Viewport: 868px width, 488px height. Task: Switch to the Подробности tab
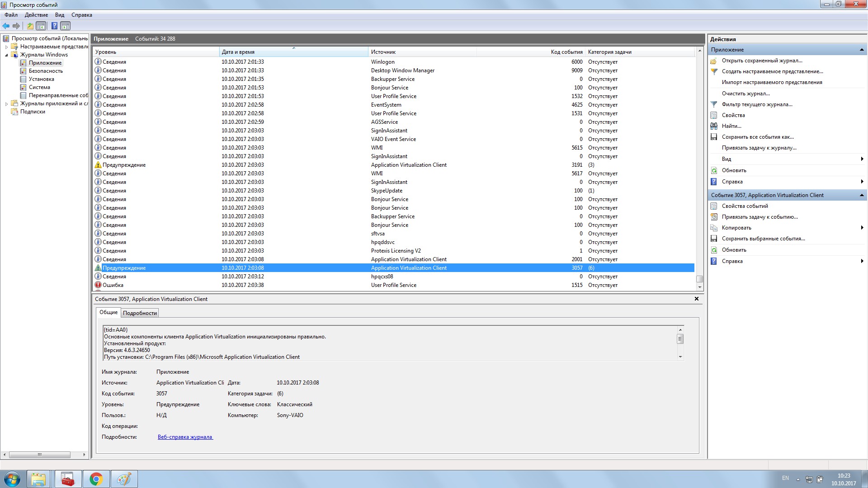pyautogui.click(x=140, y=313)
